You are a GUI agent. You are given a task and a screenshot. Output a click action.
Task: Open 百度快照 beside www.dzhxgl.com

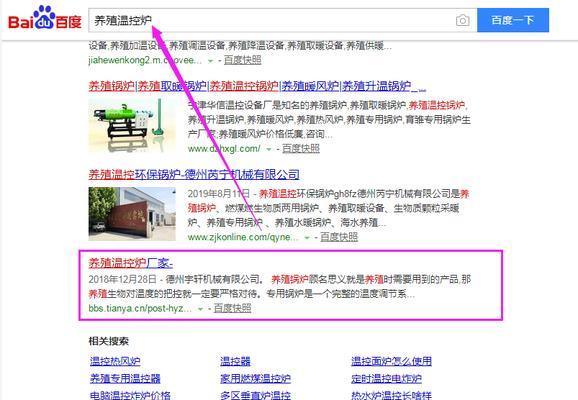(301, 149)
